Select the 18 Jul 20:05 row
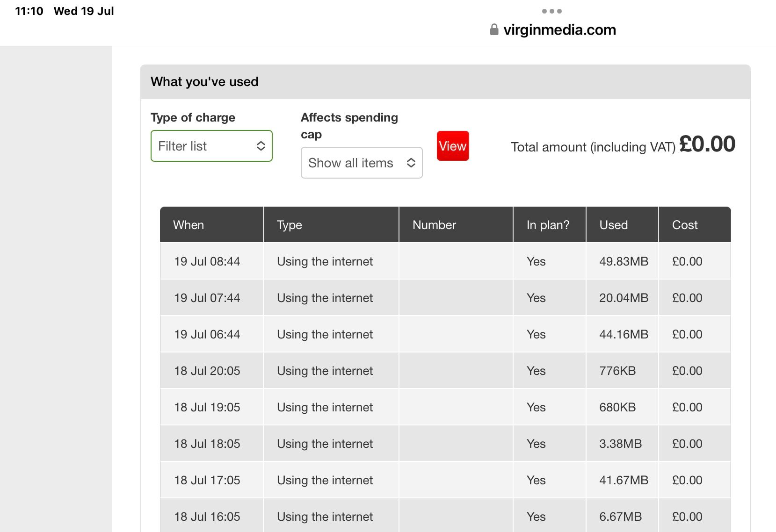Viewport: 776px width, 532px height. [x=207, y=371]
